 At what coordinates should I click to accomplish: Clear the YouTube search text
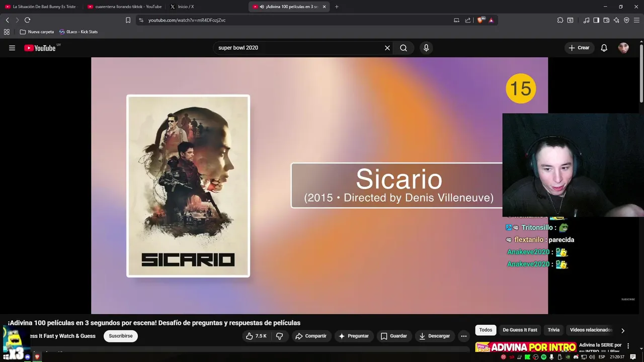[x=387, y=48]
